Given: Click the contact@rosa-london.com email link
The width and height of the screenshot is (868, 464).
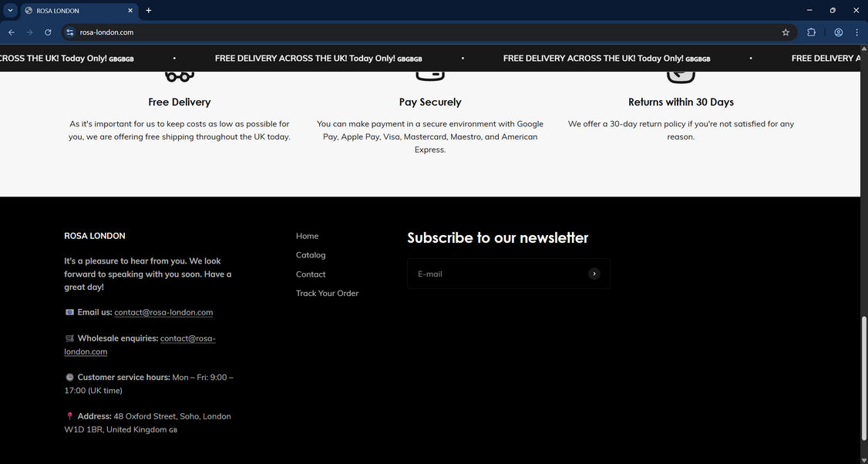Looking at the screenshot, I should [x=163, y=312].
